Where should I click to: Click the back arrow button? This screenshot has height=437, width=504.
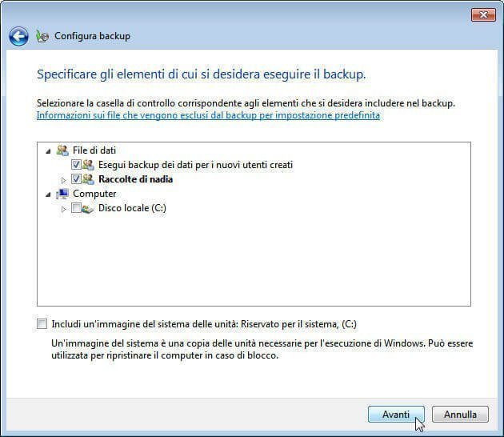coord(18,36)
